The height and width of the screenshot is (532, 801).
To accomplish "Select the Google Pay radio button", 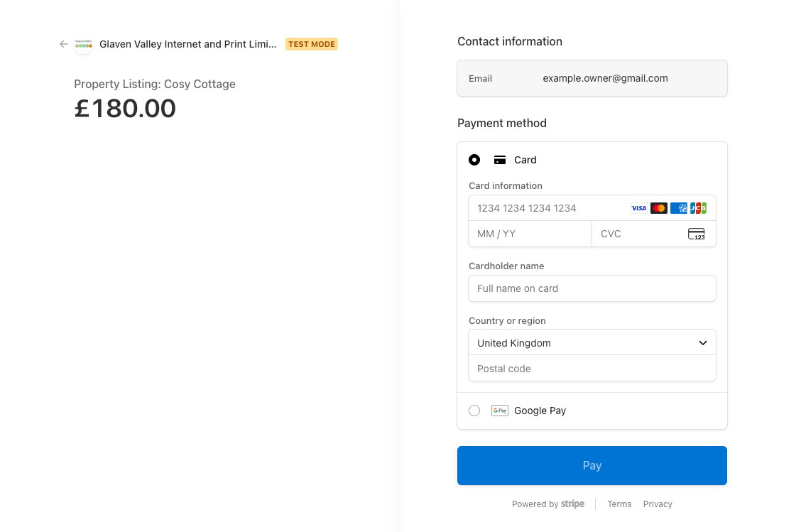I will click(474, 411).
